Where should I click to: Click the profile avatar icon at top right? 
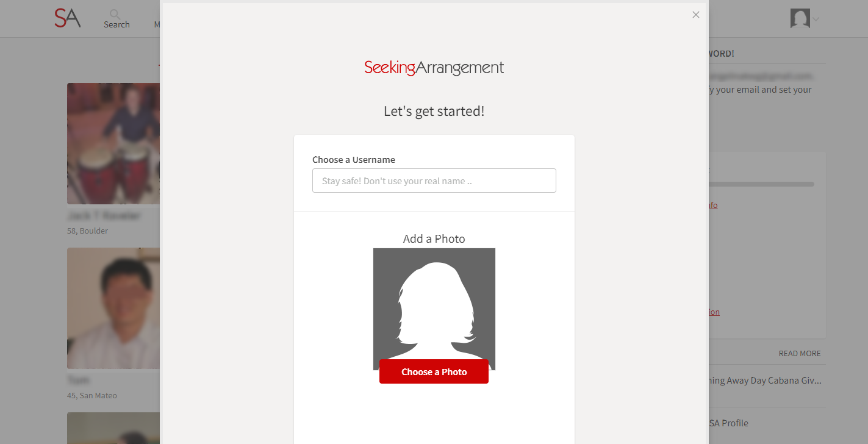(800, 18)
